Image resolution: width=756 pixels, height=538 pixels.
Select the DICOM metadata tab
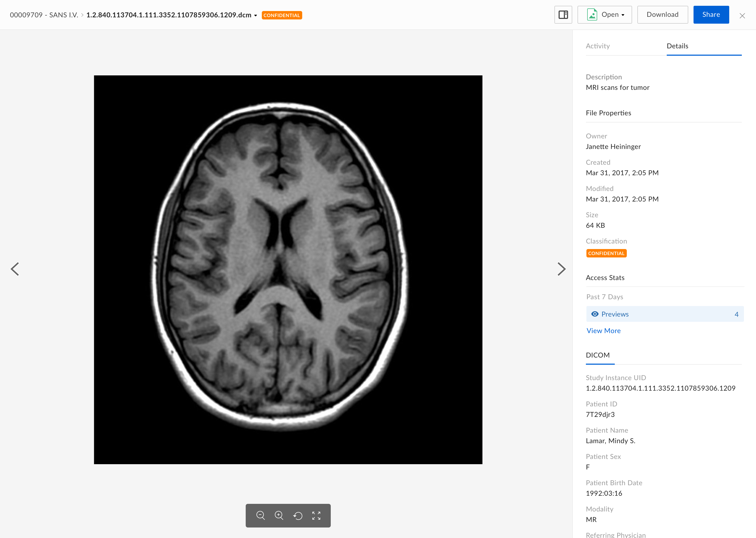click(597, 355)
